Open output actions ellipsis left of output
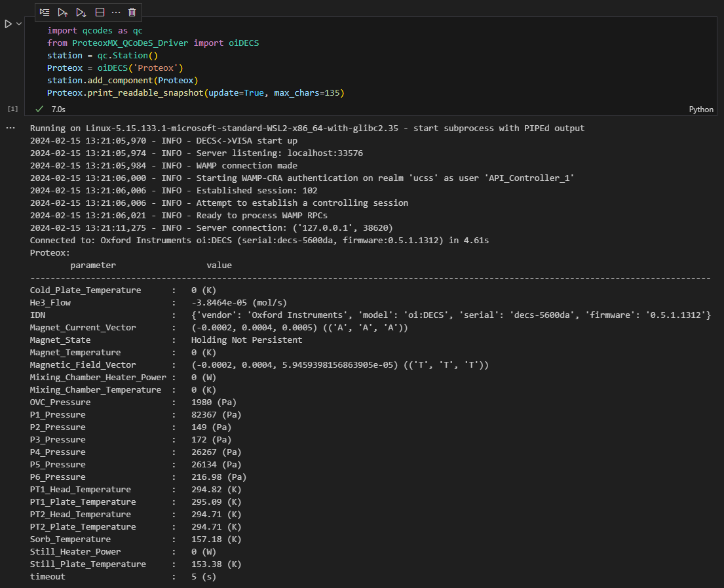The height and width of the screenshot is (588, 724). pyautogui.click(x=10, y=128)
